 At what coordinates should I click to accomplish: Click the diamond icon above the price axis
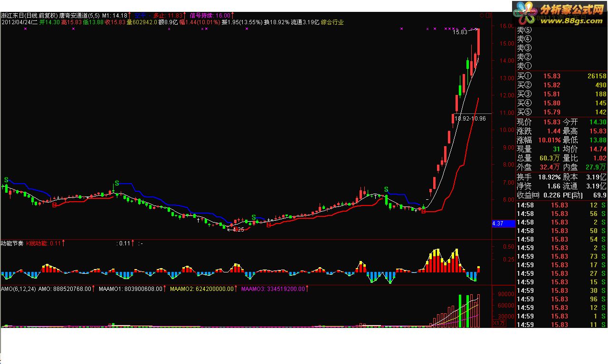[483, 16]
